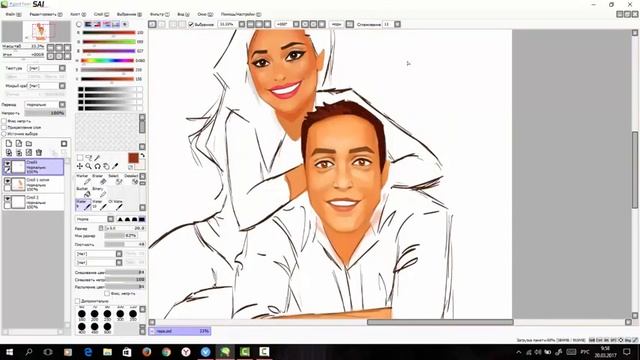Select the 500 brush size preset
The width and height of the screenshot is (640, 360).
[107, 327]
